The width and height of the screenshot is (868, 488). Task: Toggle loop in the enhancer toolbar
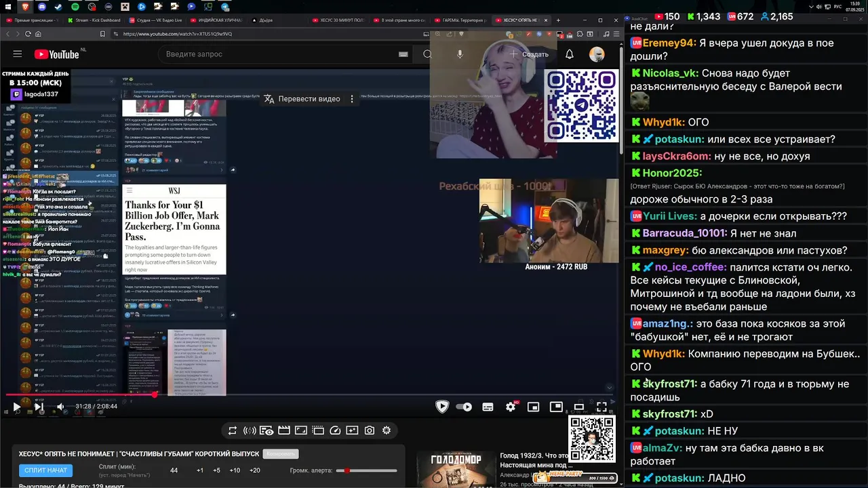pyautogui.click(x=233, y=430)
